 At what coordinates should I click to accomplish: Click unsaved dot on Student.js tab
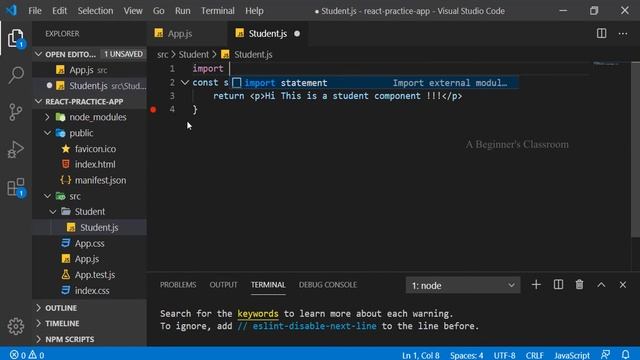click(297, 34)
